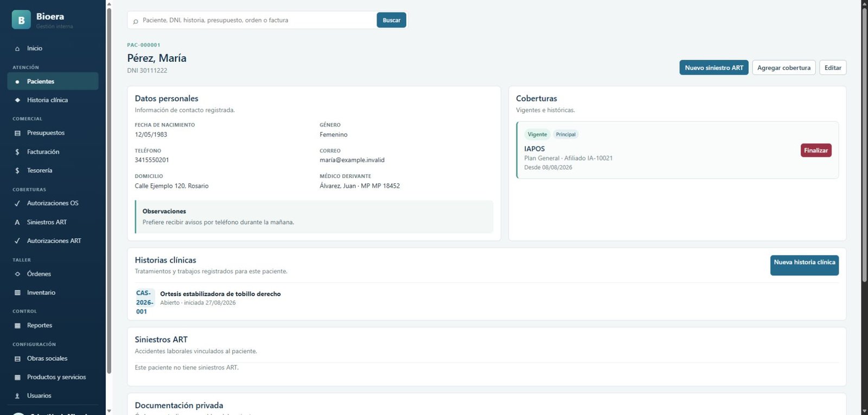Click Agregar cobertura button
Screen dimensions: 868x415
784,68
